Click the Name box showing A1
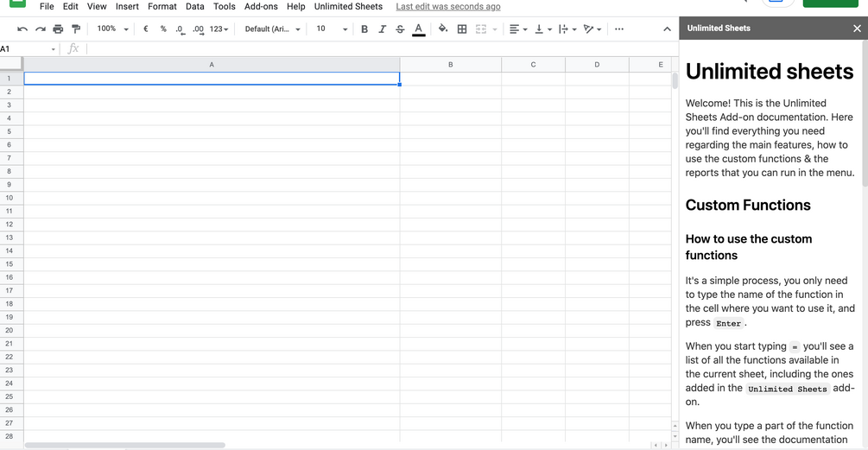This screenshot has height=450, width=868. point(28,48)
